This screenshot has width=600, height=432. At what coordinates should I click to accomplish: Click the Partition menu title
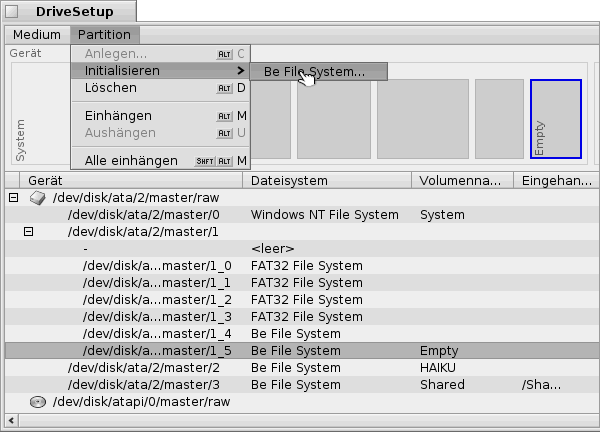pyautogui.click(x=104, y=35)
